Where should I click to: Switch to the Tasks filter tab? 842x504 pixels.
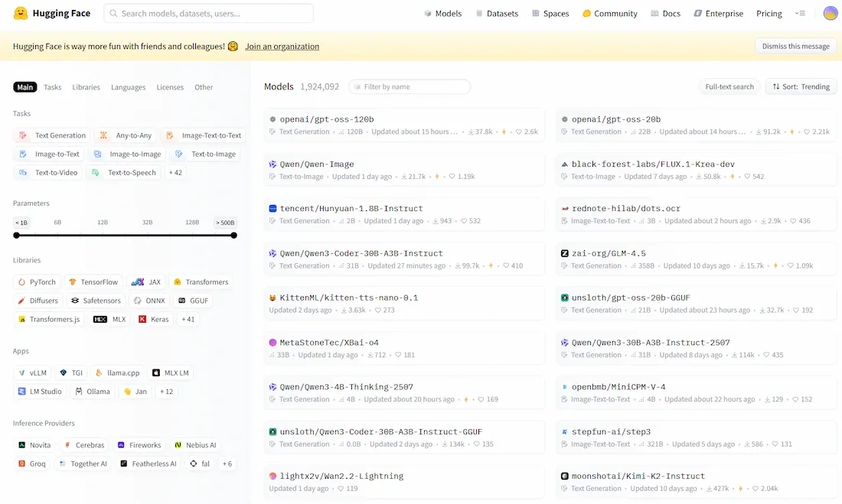coord(53,87)
